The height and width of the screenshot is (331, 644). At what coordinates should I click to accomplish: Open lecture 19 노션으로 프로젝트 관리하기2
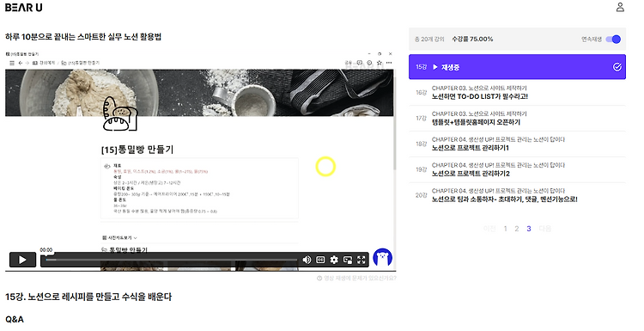517,170
